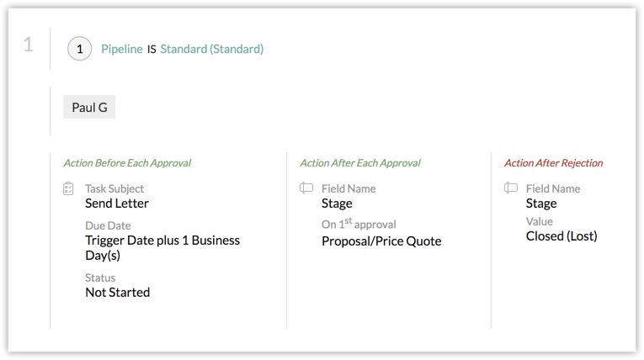The height and width of the screenshot is (360, 644).
Task: Click the Due Date label
Action: (108, 225)
